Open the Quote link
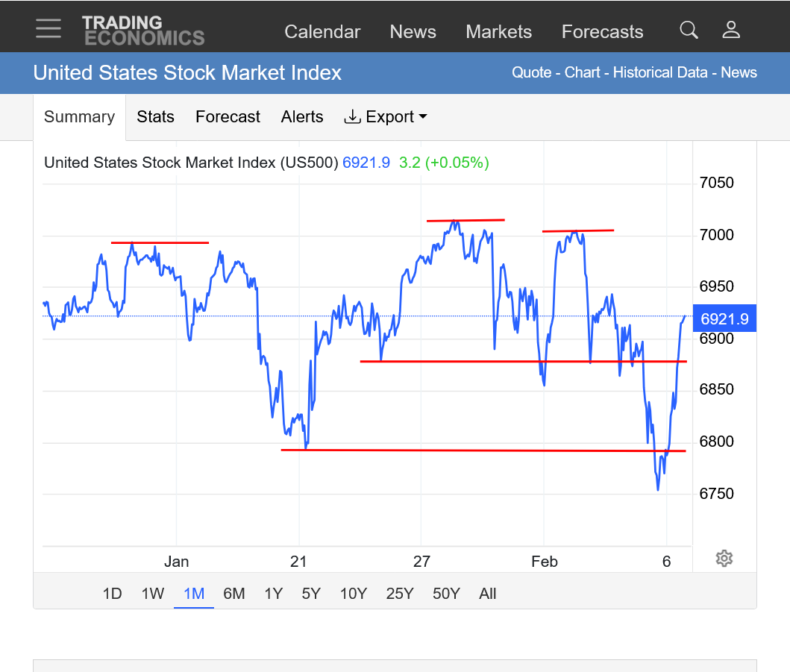 [x=531, y=73]
